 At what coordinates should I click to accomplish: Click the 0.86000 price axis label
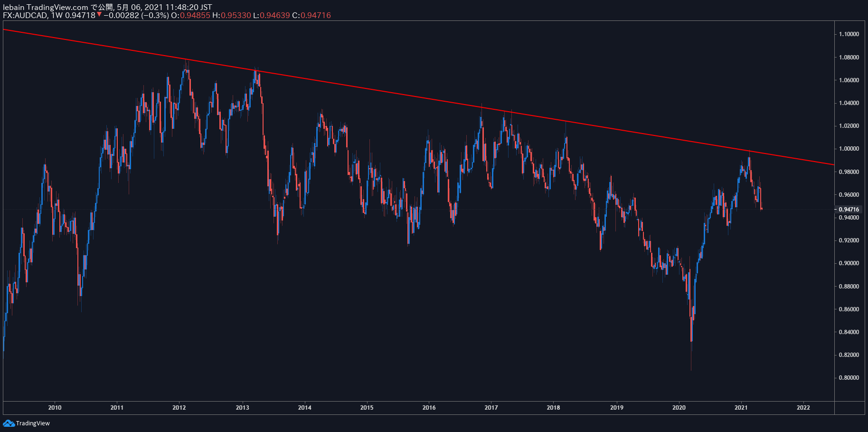pos(849,309)
